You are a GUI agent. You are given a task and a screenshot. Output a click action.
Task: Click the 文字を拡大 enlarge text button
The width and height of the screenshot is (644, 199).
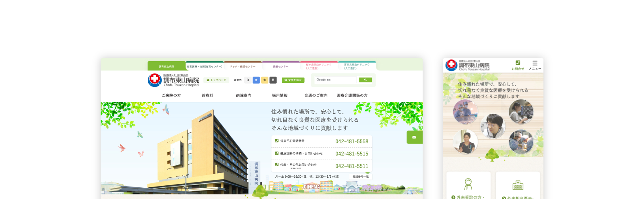pos(293,80)
